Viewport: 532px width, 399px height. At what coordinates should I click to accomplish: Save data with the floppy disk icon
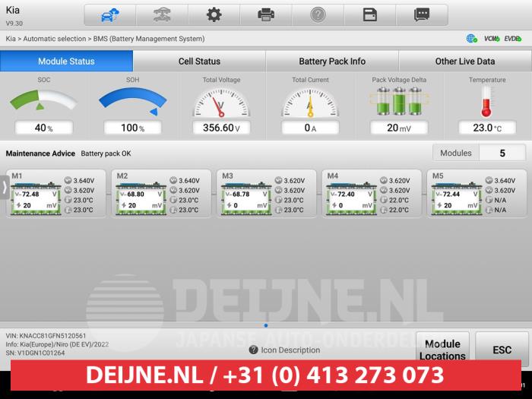370,15
